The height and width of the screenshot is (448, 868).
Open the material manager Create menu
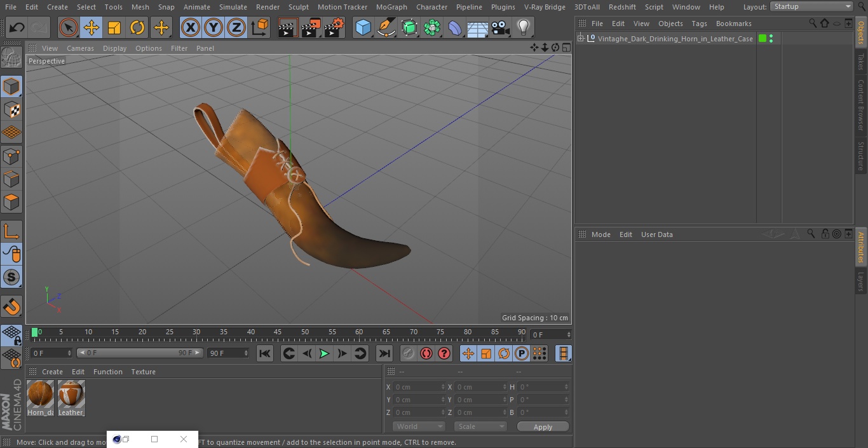(x=52, y=372)
